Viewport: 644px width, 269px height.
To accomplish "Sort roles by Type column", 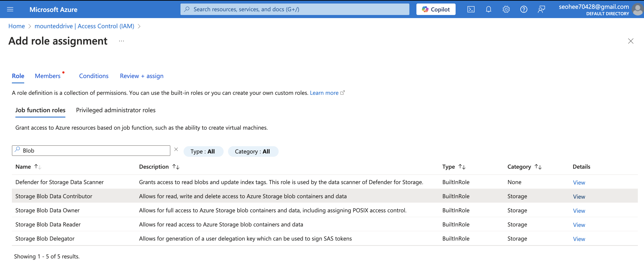I will (x=454, y=167).
